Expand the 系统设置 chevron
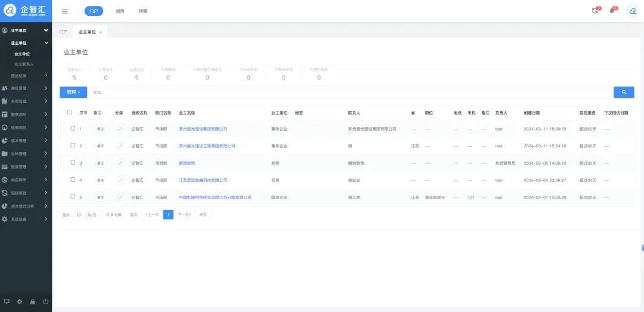644x312 pixels. (46, 219)
